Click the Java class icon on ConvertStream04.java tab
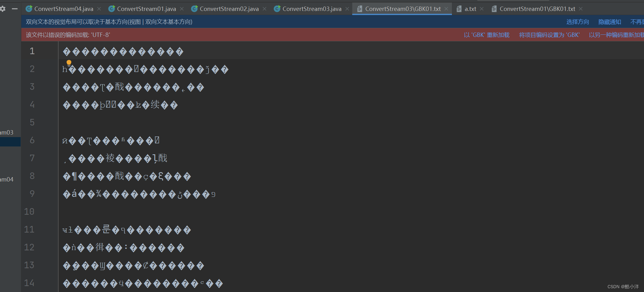 tap(29, 9)
